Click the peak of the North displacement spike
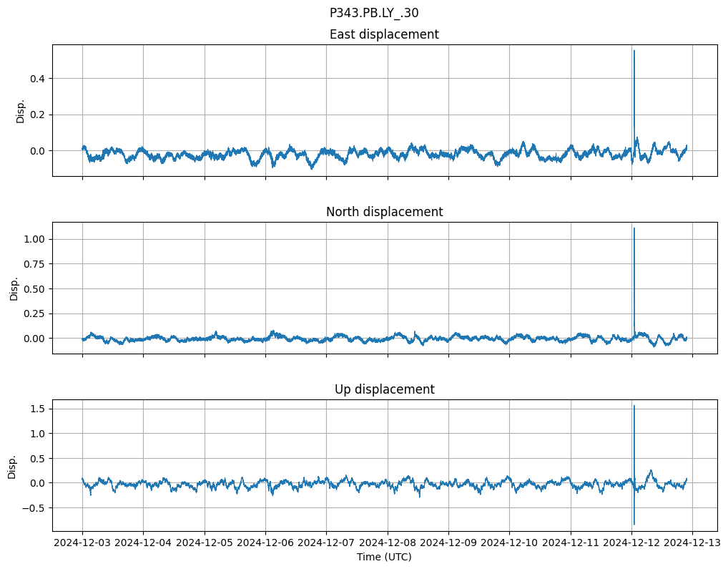728x569 pixels. click(634, 229)
